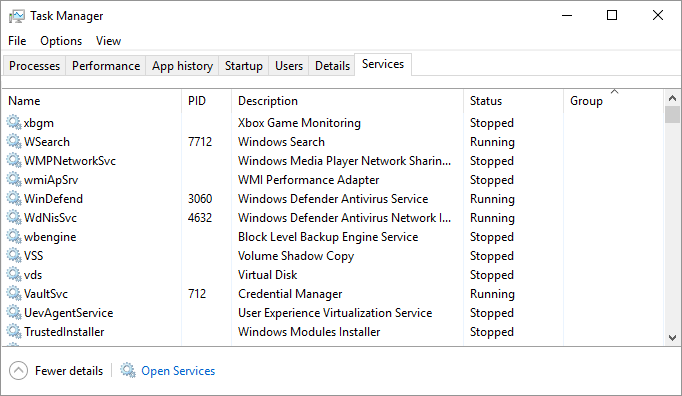Image resolution: width=682 pixels, height=396 pixels.
Task: Click the gear icon beside WMPNetworkSvc
Action: point(14,161)
